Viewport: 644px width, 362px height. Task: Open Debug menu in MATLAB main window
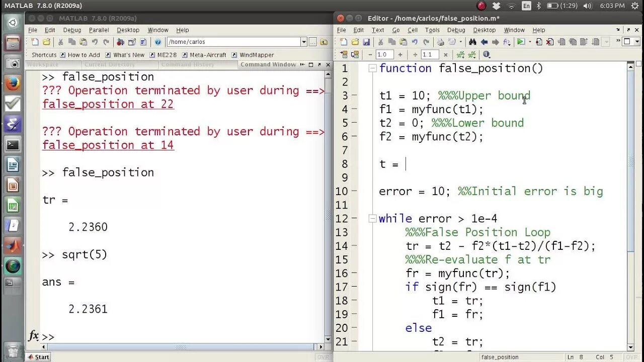tap(72, 30)
